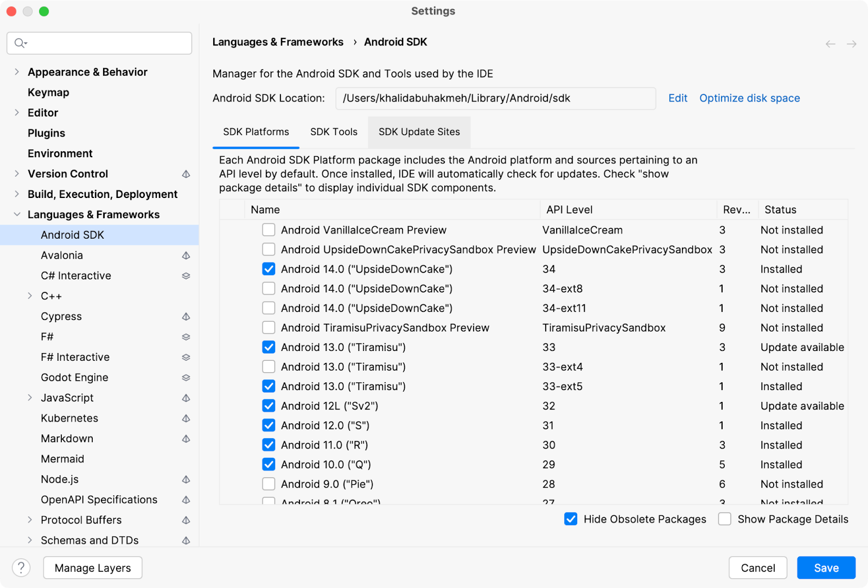Click the search magnifier icon

[x=20, y=43]
